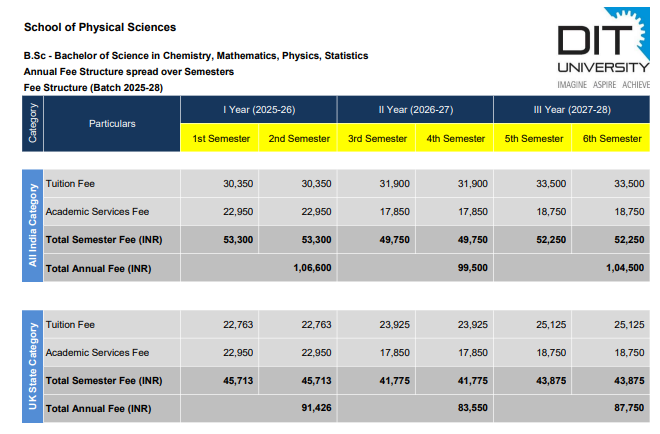
Task: Click the 'Fee Structure (Batch 2025-28)' title
Action: (93, 88)
